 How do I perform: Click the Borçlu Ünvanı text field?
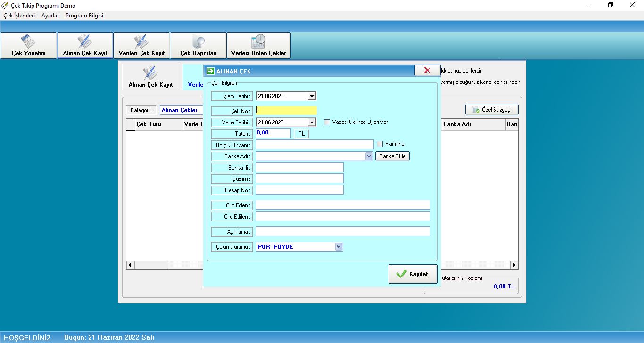click(314, 145)
